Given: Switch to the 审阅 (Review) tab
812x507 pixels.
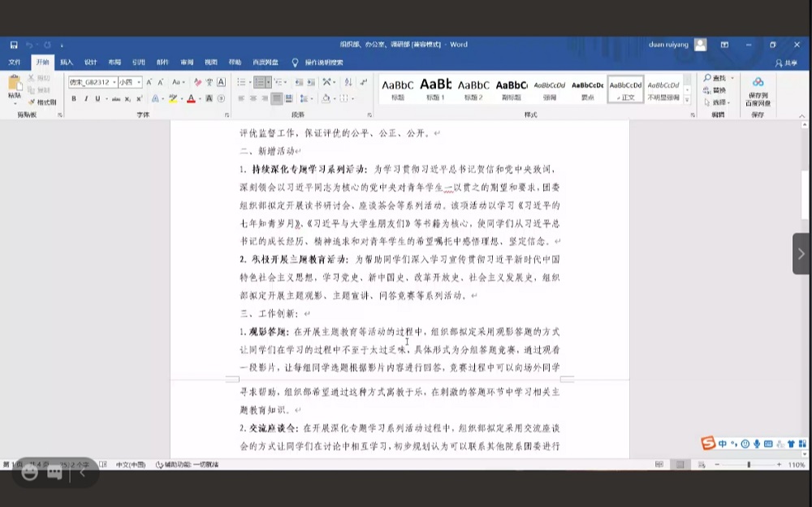Looking at the screenshot, I should coord(187,62).
